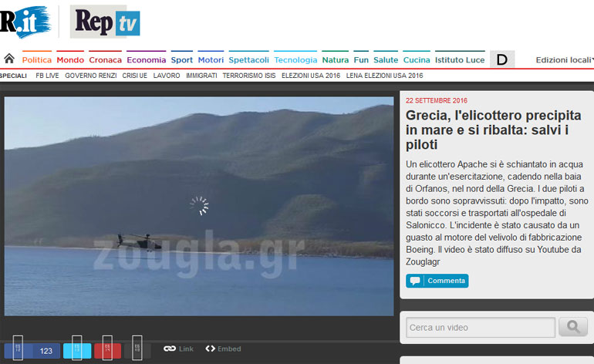Click the R.it site logo
This screenshot has height=364, width=594.
pyautogui.click(x=25, y=22)
